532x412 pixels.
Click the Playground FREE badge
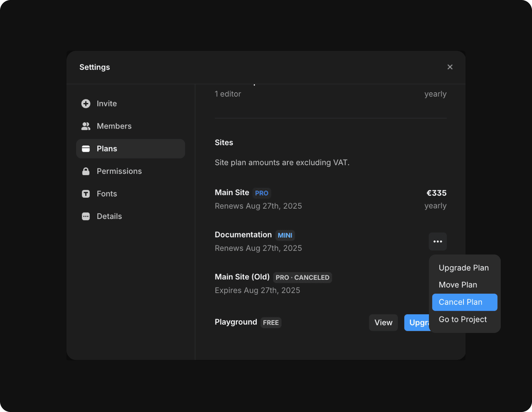click(271, 323)
